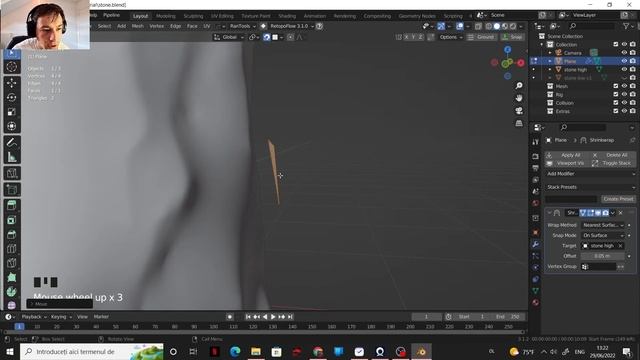Expand the Camera item in outliner

(x=550, y=53)
